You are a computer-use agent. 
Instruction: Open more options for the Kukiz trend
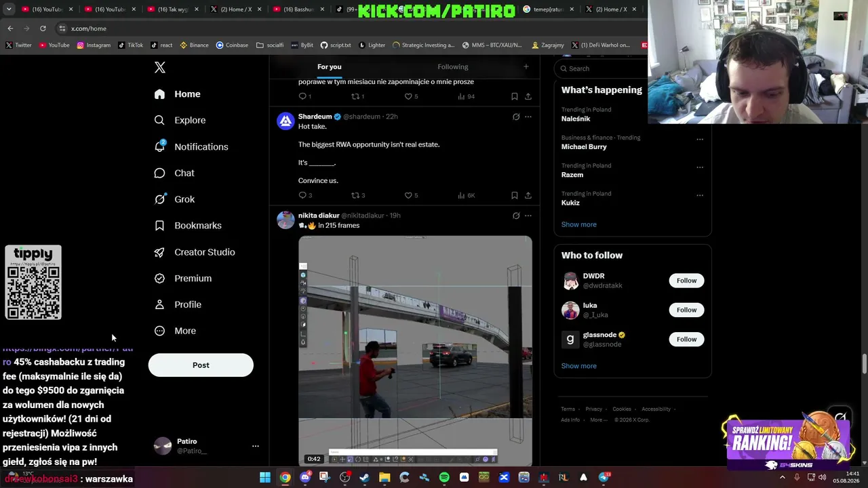pos(700,195)
